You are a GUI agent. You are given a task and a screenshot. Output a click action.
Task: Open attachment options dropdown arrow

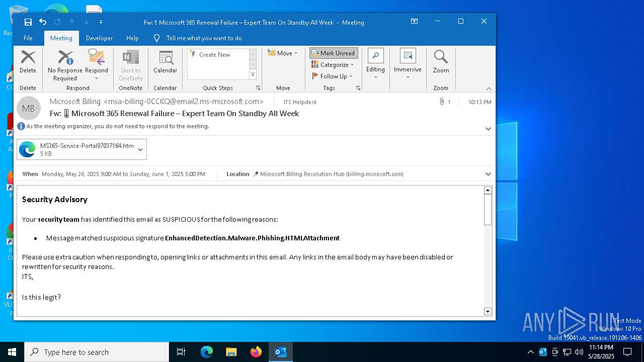(x=140, y=149)
